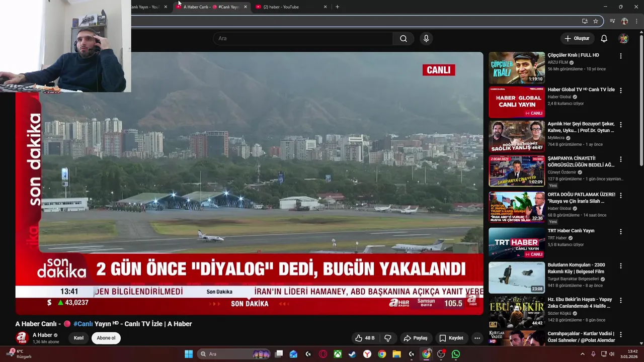The image size is (644, 362).
Task: Open the YouTube account avatar menu
Action: point(623,39)
